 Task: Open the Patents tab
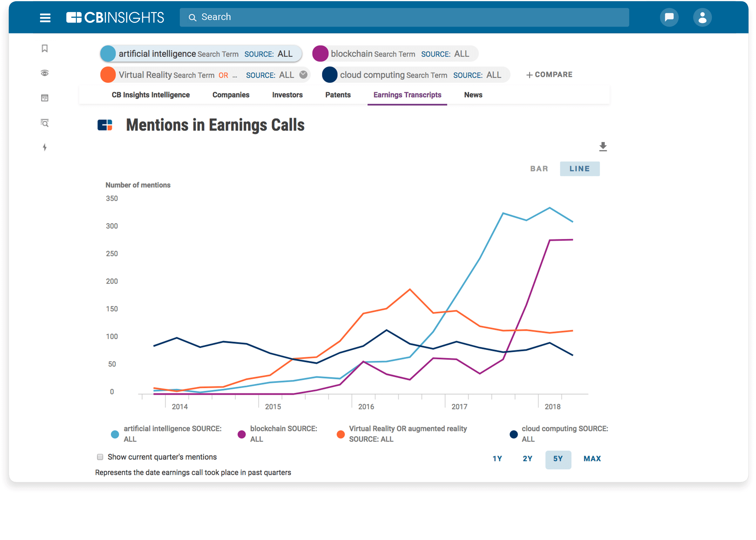pos(338,95)
